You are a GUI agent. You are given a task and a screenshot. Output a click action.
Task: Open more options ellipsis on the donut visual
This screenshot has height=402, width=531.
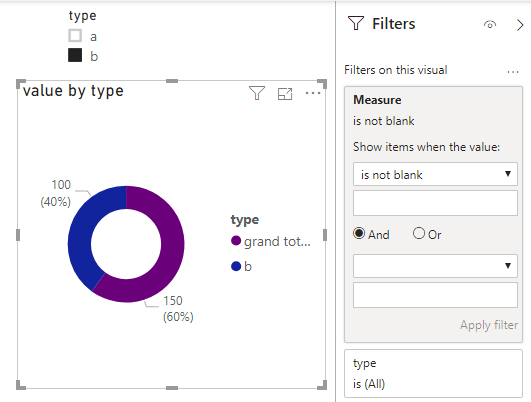(313, 93)
